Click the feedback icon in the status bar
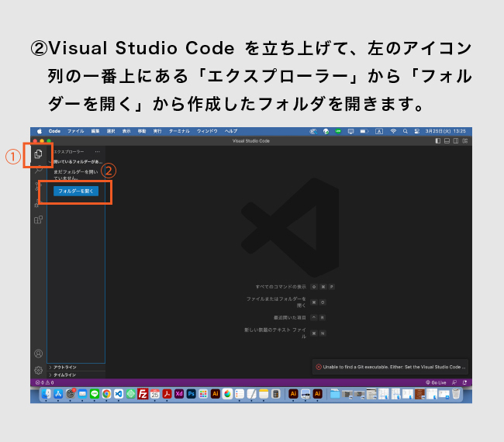 pos(454,382)
